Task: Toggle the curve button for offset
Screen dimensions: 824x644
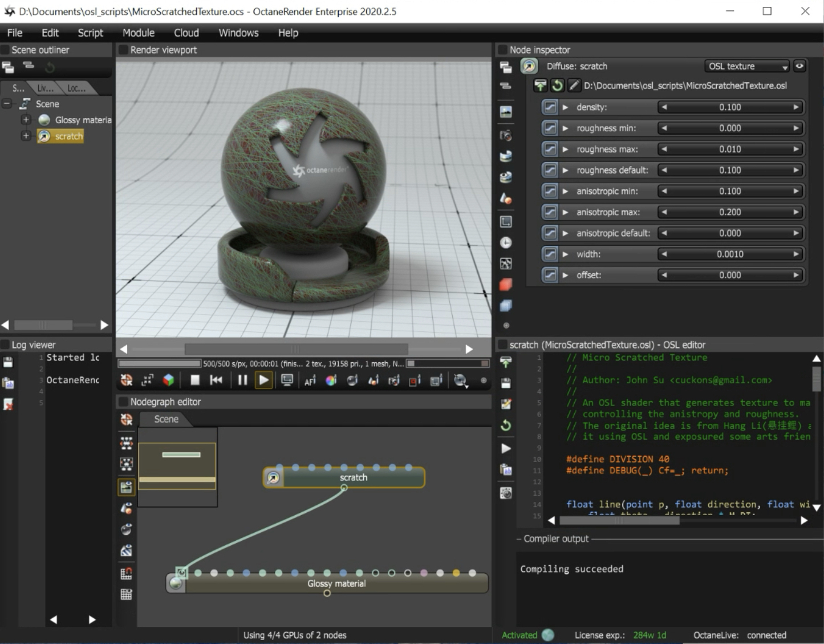Action: [x=550, y=276]
